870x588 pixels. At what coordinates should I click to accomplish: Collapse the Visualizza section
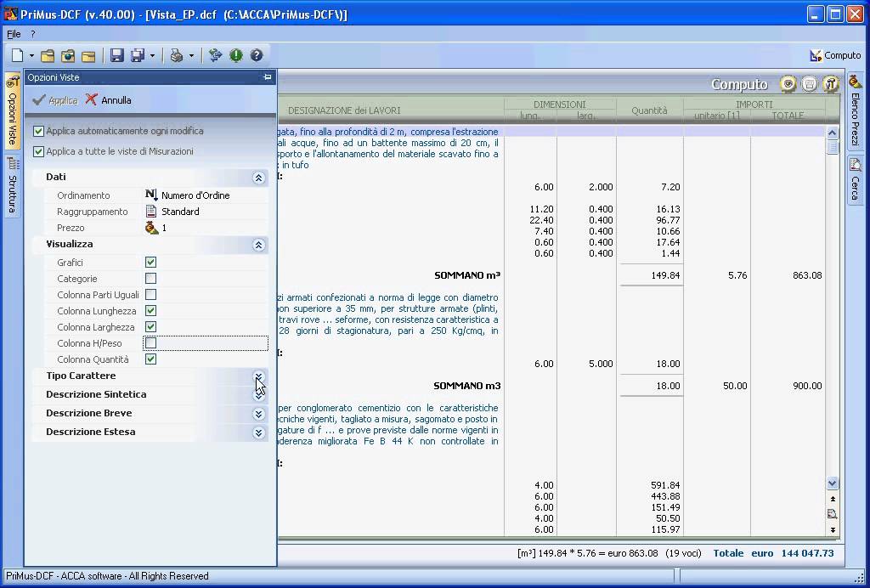(258, 245)
